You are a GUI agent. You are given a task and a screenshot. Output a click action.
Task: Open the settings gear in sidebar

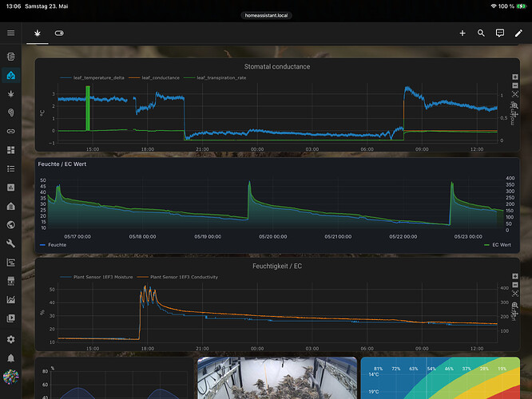tap(11, 339)
